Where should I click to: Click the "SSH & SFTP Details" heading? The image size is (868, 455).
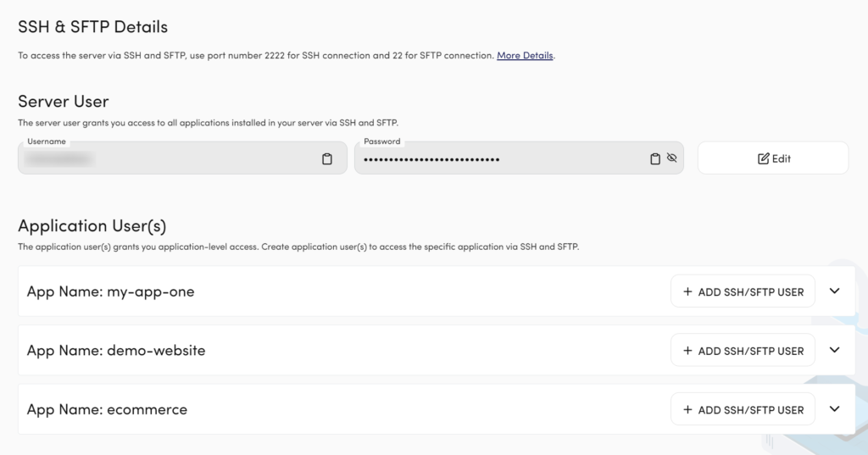[93, 26]
